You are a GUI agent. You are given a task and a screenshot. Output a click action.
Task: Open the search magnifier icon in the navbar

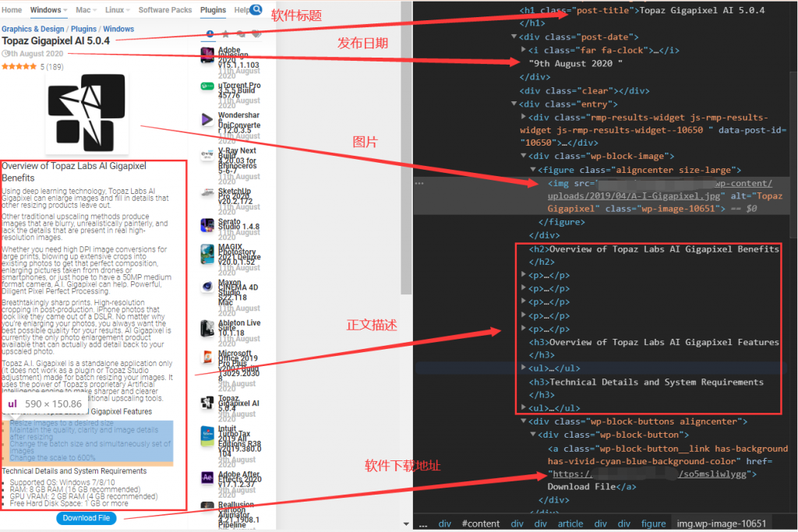pos(256,9)
